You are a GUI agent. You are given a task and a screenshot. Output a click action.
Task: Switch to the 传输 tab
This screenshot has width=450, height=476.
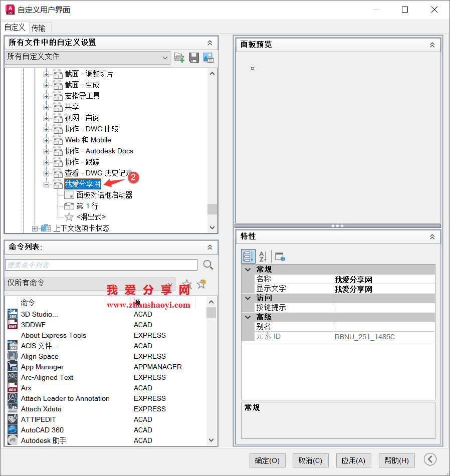[40, 28]
